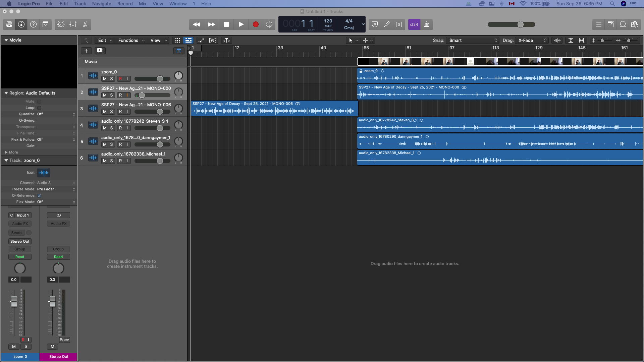Click the Stereo Out output button

pos(20,241)
